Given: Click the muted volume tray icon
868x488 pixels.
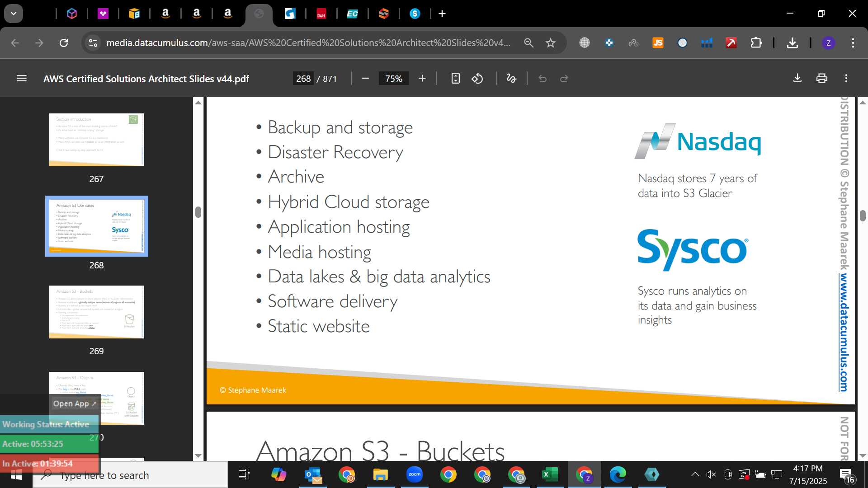Looking at the screenshot, I should 711,474.
